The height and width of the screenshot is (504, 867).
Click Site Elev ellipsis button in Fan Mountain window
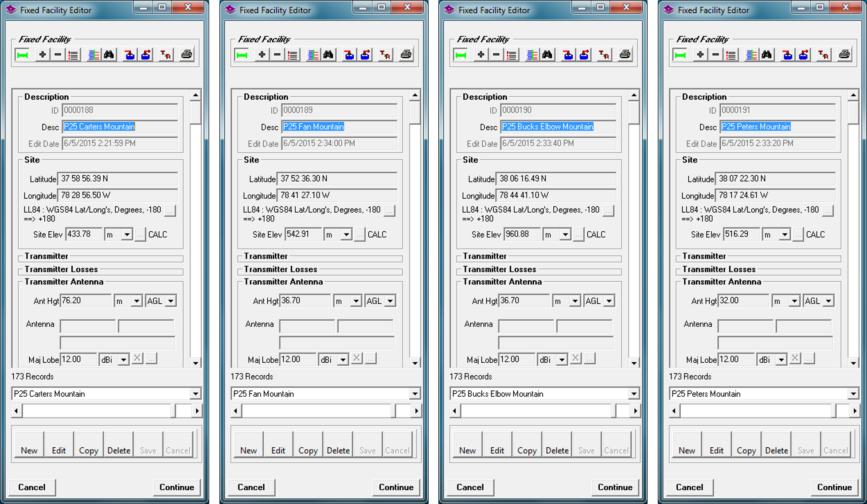click(x=359, y=235)
